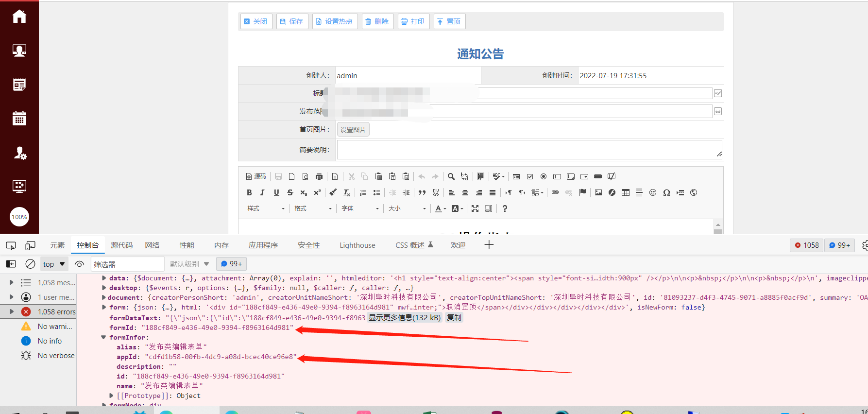Toggle the console live expression eye
Viewport: 868px width, 414px height.
(x=79, y=264)
